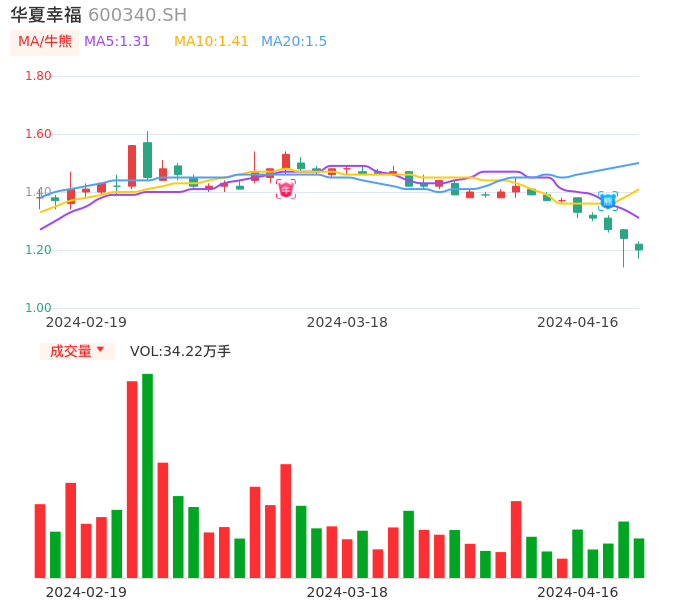The width and height of the screenshot is (686, 606).
Task: Click the red 牛 bull signal marker
Action: click(286, 189)
